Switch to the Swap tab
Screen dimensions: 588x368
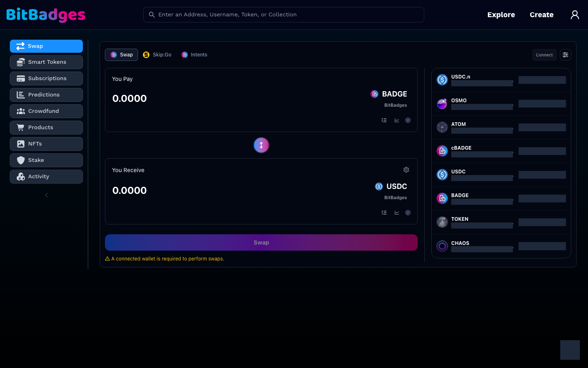(121, 55)
